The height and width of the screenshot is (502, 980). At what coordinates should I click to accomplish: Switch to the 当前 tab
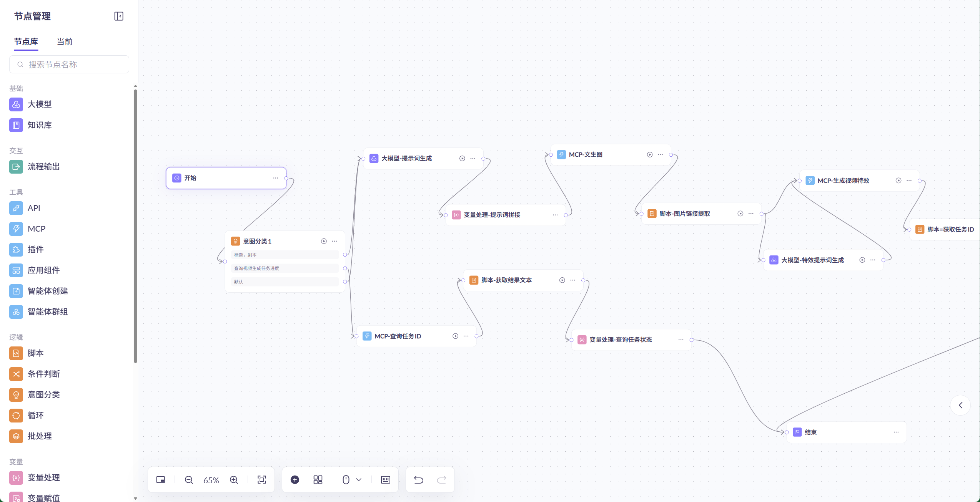click(x=65, y=42)
